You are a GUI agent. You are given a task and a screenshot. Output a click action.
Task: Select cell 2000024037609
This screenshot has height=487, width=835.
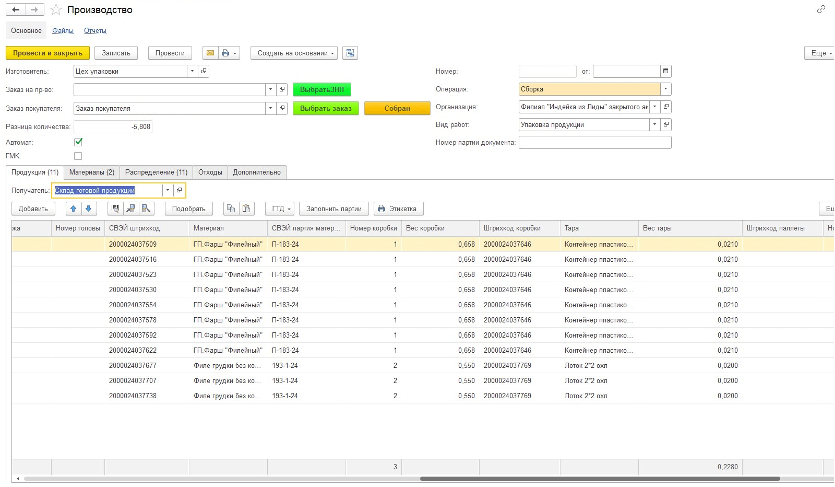tap(146, 244)
